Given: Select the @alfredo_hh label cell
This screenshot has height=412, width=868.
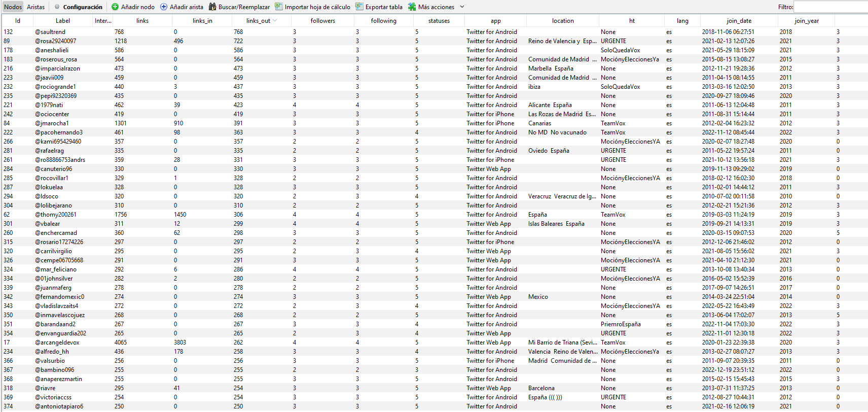Looking at the screenshot, I should (52, 352).
